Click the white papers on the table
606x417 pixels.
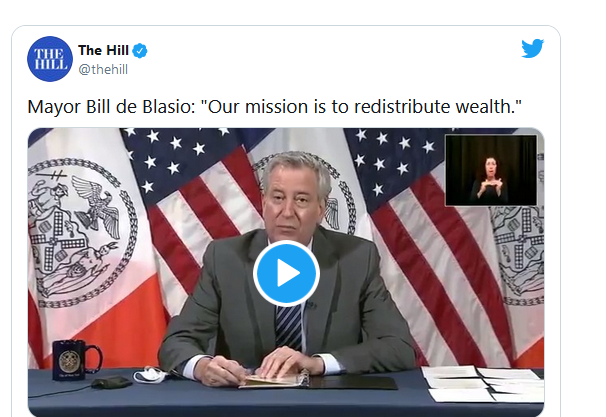tap(483, 384)
